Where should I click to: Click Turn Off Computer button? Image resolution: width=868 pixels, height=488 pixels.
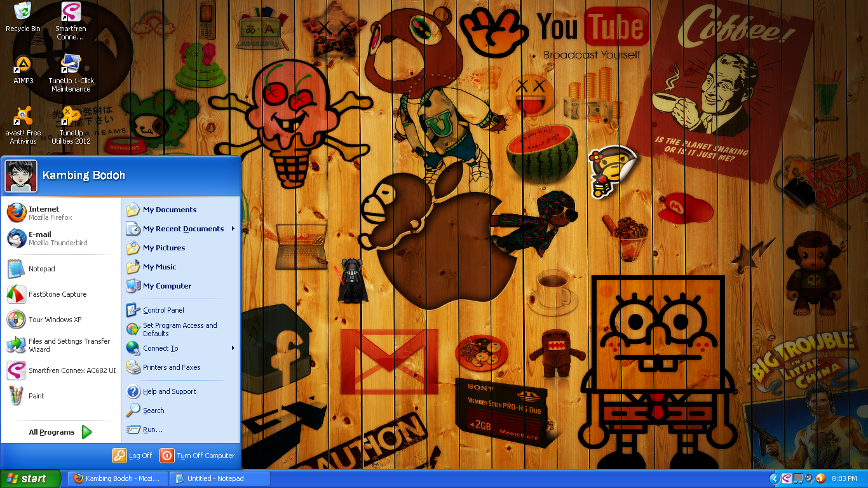198,456
